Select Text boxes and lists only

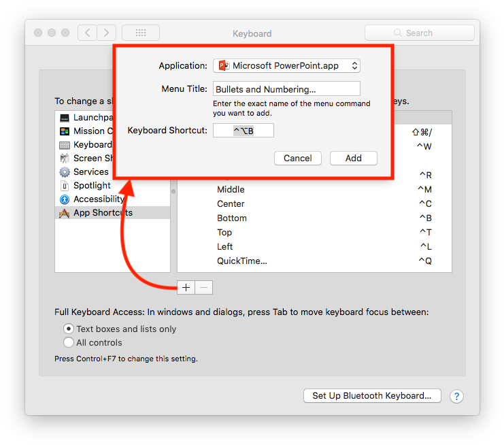click(69, 329)
